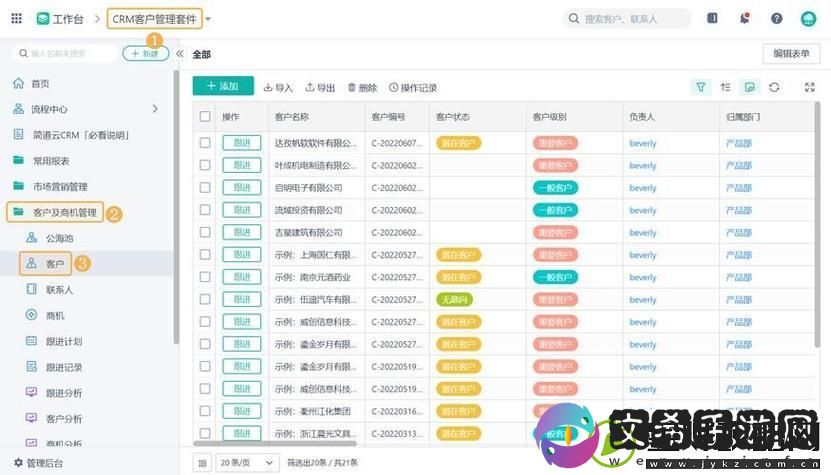Open the apps grid launcher icon

coord(16,19)
